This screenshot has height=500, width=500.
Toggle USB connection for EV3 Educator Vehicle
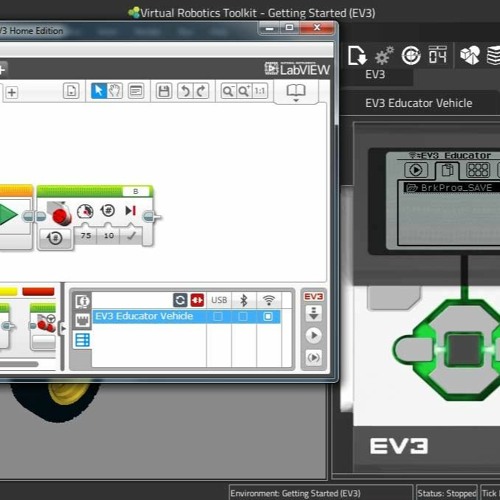pyautogui.click(x=218, y=316)
